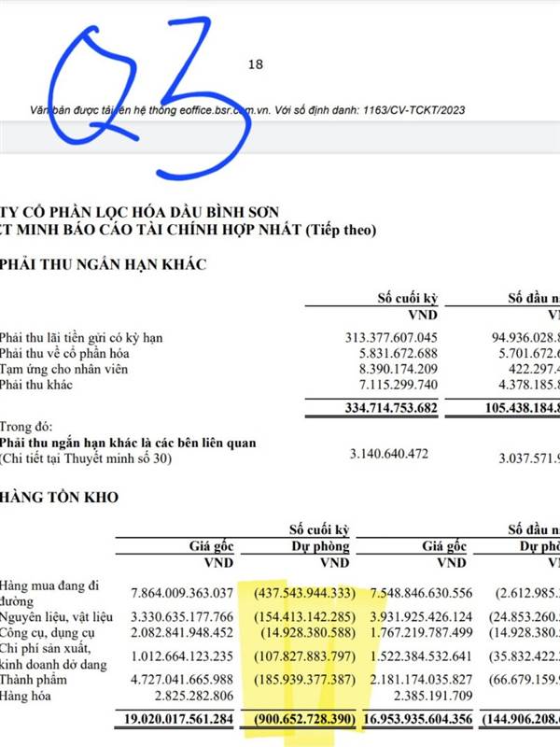Click the row label Thành phẩm
The image size is (560, 747).
point(34,680)
